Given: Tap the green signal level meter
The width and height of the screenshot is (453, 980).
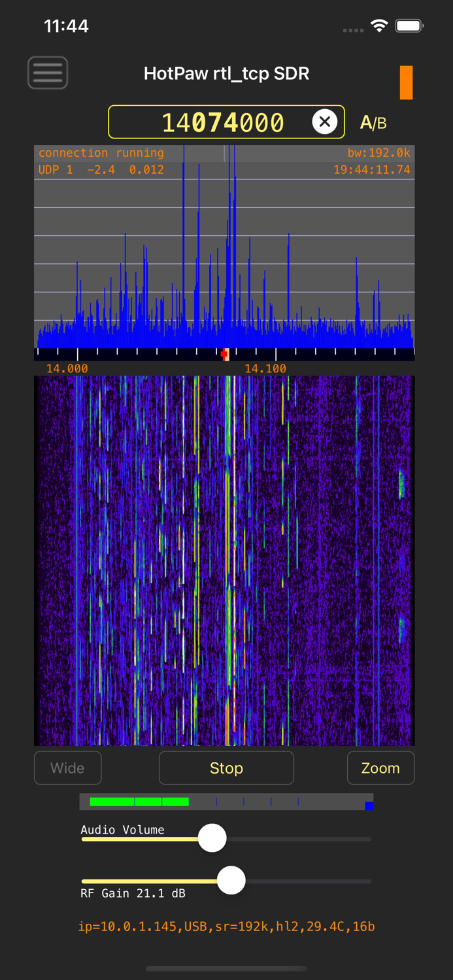Looking at the screenshot, I should tap(139, 802).
